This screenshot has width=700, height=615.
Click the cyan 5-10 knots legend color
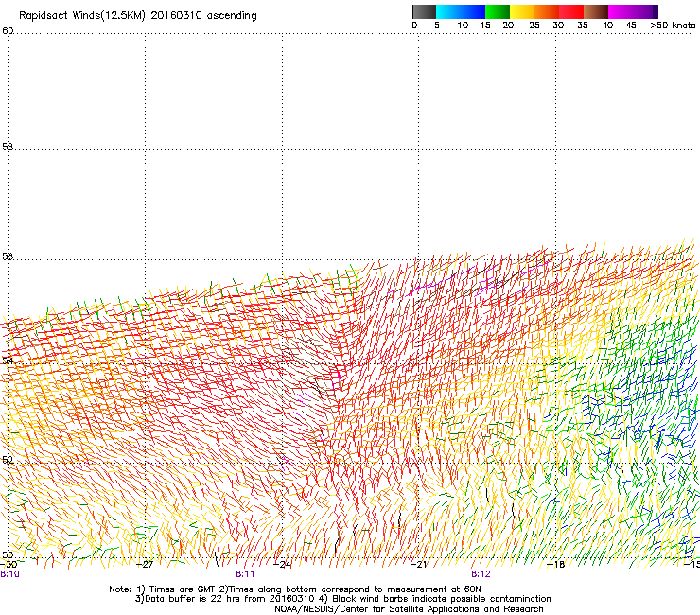448,11
